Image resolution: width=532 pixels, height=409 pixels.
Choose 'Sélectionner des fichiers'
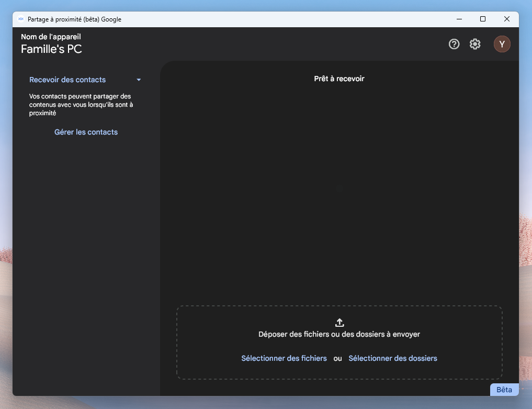pos(284,358)
